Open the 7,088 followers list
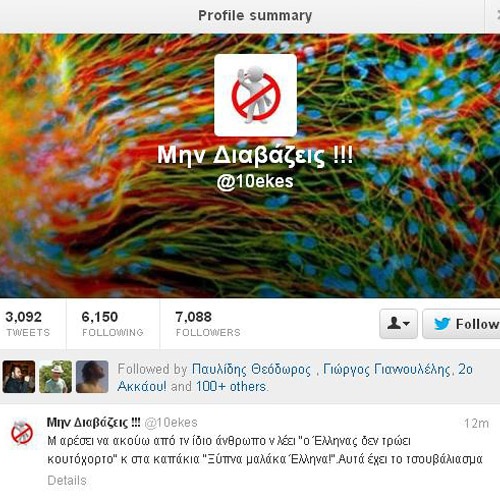This screenshot has height=500, width=500. point(208,323)
